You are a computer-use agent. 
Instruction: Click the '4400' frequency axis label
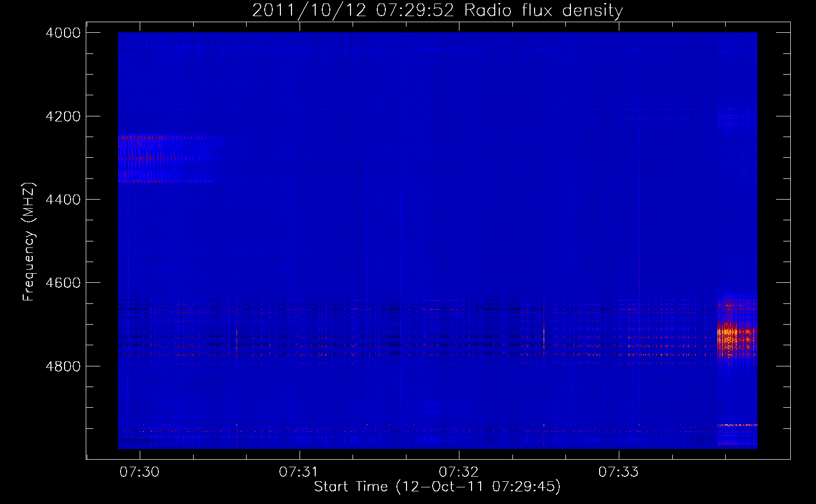[63, 200]
